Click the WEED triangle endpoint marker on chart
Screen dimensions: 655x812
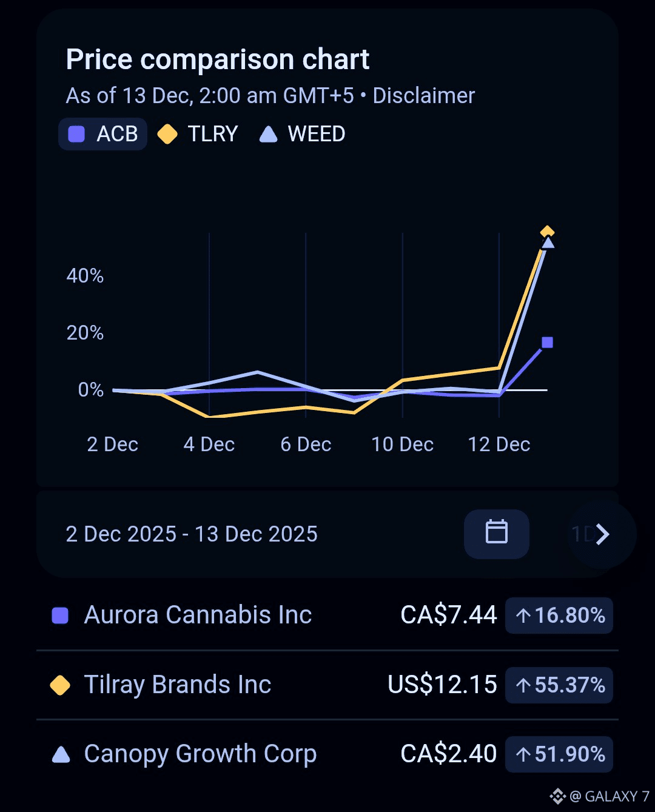pyautogui.click(x=548, y=243)
